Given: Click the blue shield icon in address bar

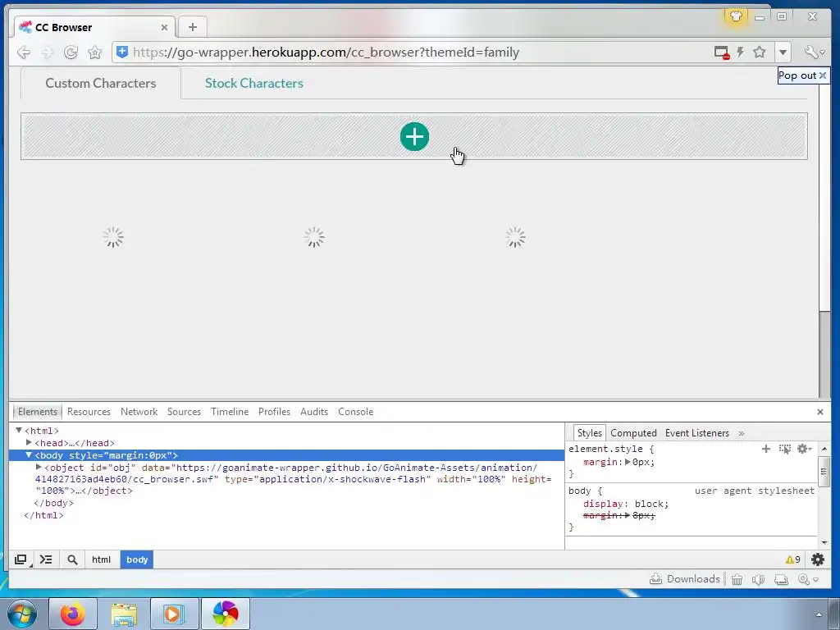Looking at the screenshot, I should coord(122,52).
